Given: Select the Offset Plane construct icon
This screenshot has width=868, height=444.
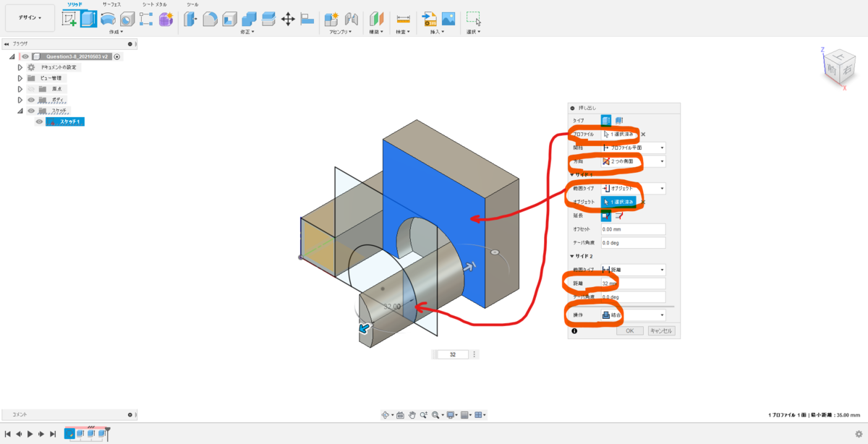Looking at the screenshot, I should pyautogui.click(x=377, y=19).
